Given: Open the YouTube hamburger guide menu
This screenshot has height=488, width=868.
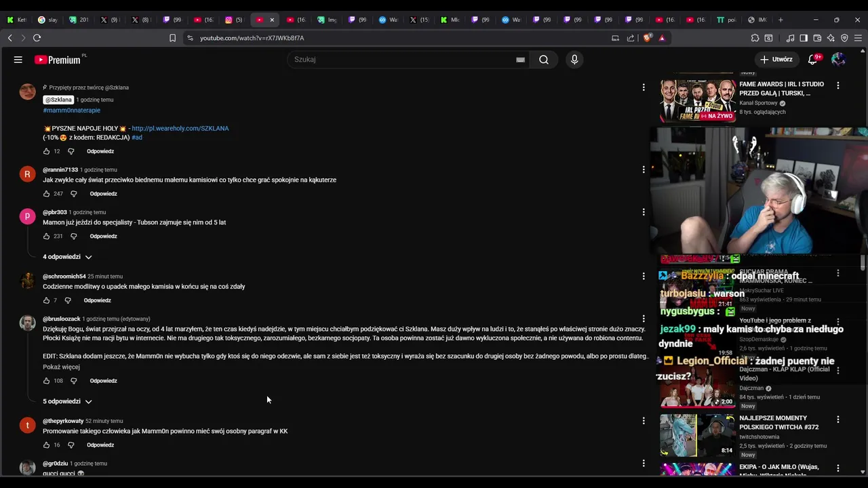Looking at the screenshot, I should coord(18,60).
